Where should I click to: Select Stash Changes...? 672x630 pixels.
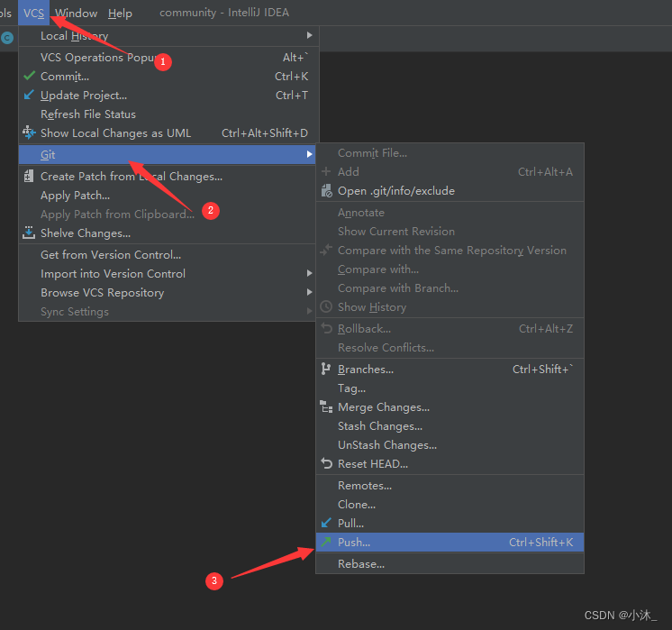coord(450,426)
